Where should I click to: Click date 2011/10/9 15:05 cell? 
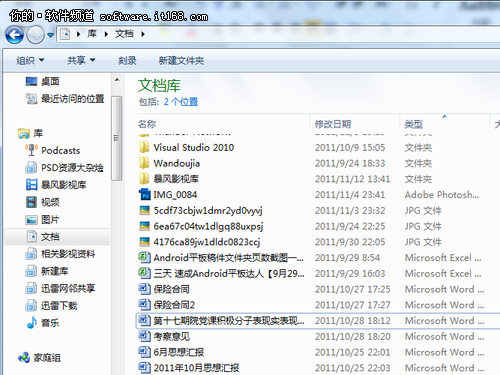tap(350, 148)
